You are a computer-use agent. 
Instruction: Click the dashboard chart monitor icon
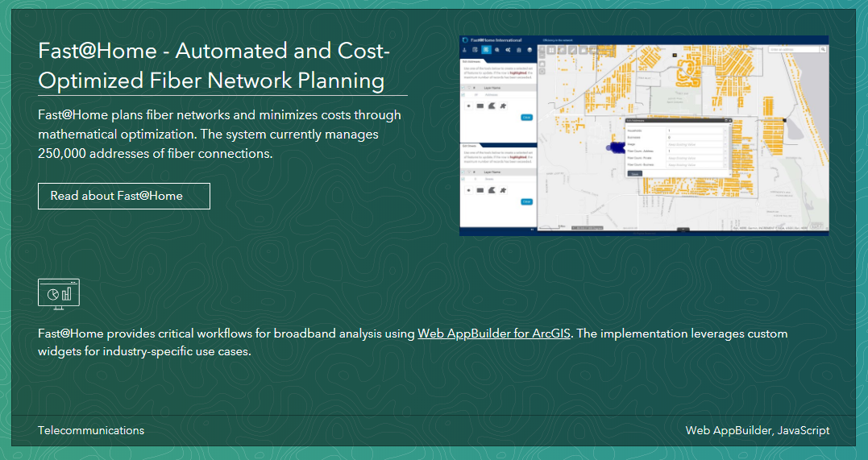point(59,294)
